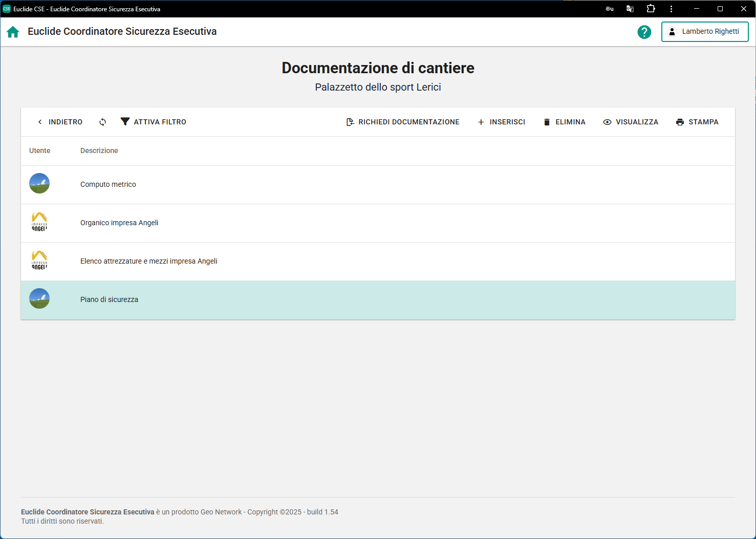756x539 pixels.
Task: Open the three-dot menu in title bar
Action: pyautogui.click(x=671, y=9)
